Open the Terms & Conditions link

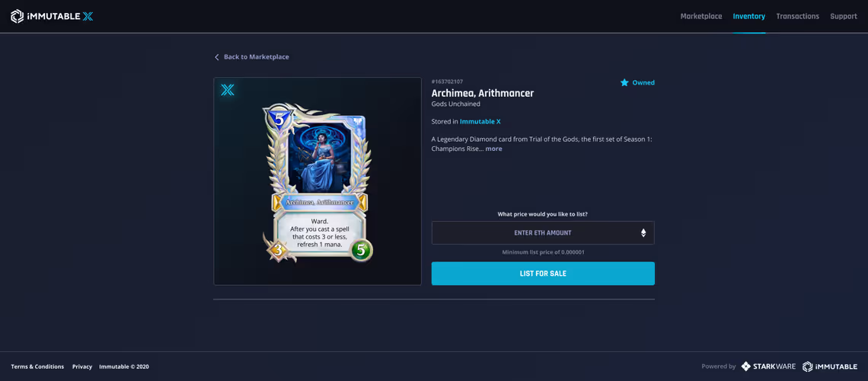tap(37, 367)
